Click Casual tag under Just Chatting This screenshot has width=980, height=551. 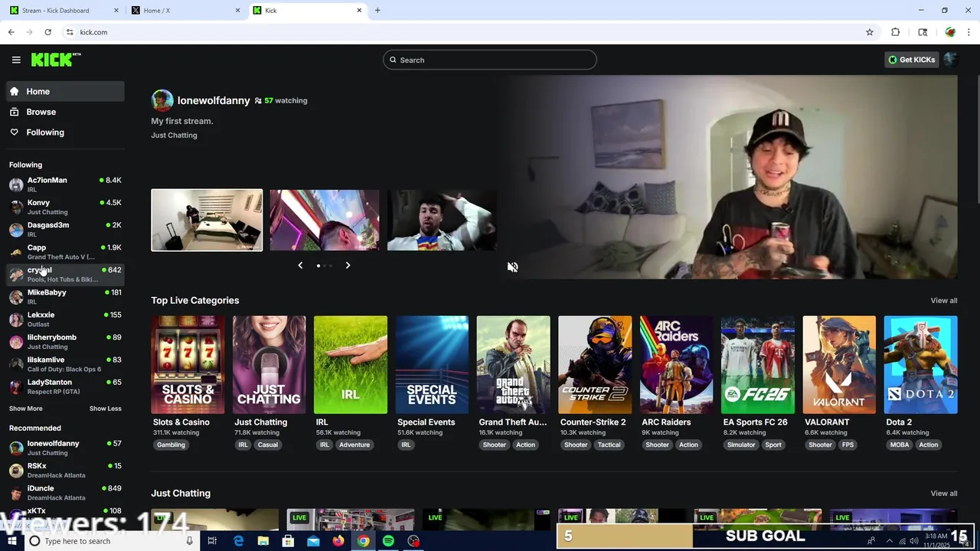pos(268,445)
